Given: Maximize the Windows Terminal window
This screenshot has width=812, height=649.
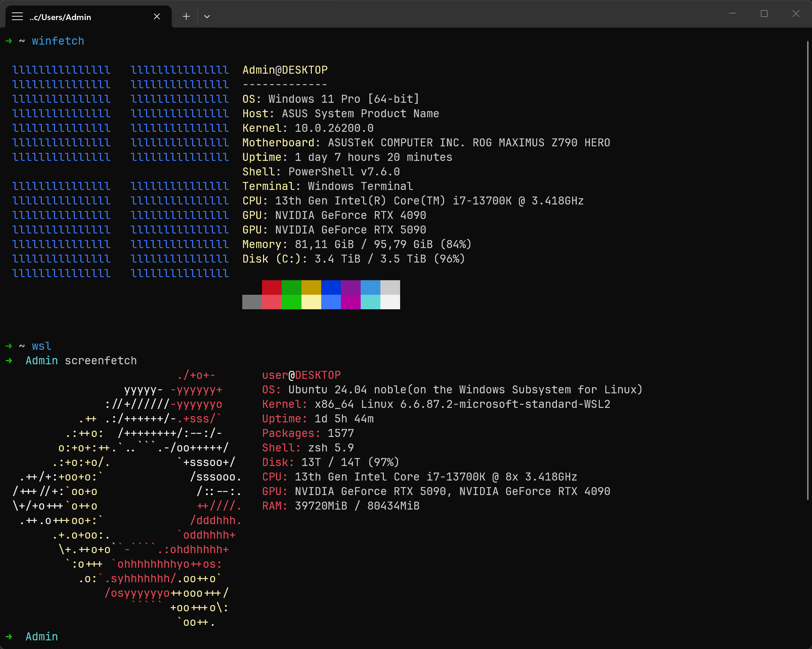Looking at the screenshot, I should (x=764, y=13).
